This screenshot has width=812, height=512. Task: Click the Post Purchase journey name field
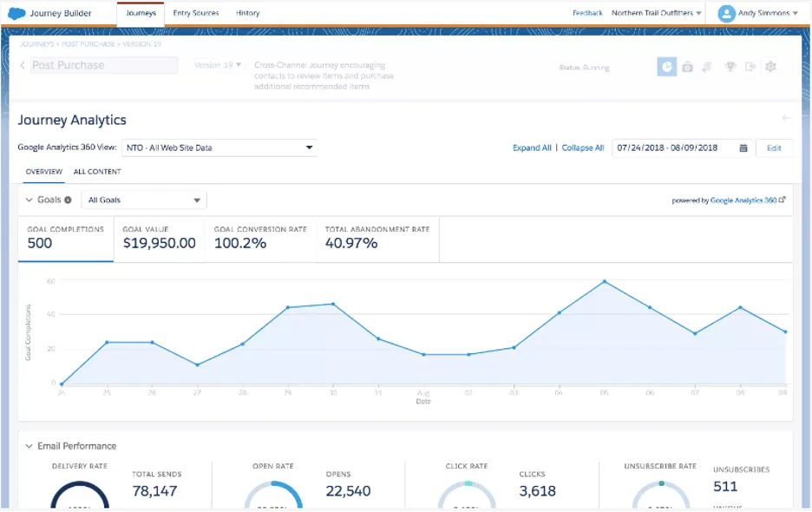click(x=104, y=65)
